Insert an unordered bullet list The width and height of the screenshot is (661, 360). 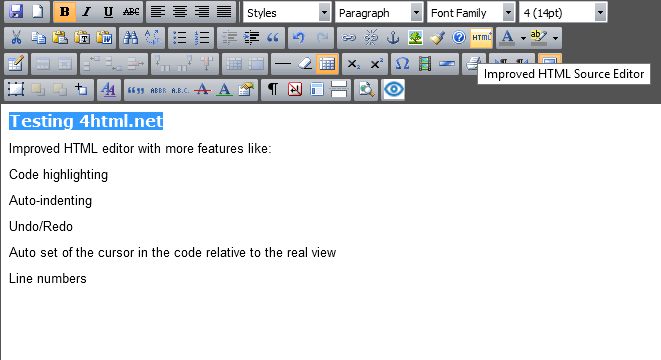[x=180, y=38]
